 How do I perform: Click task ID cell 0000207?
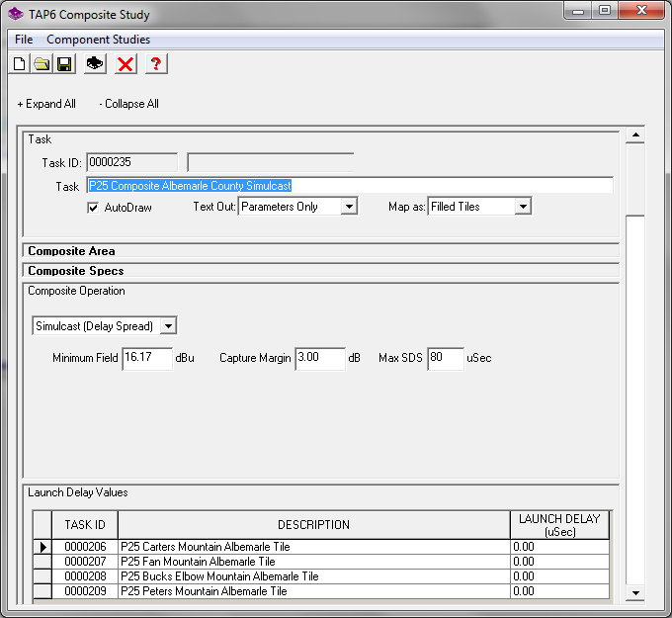85,562
